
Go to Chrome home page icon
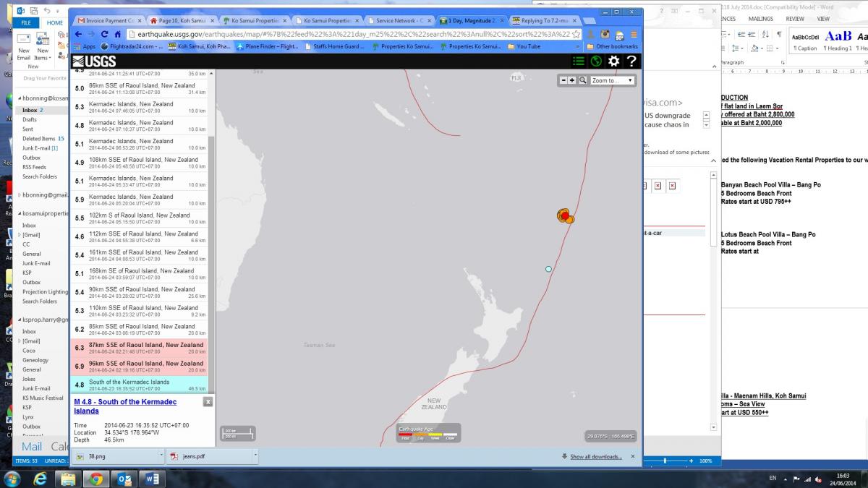click(x=118, y=34)
